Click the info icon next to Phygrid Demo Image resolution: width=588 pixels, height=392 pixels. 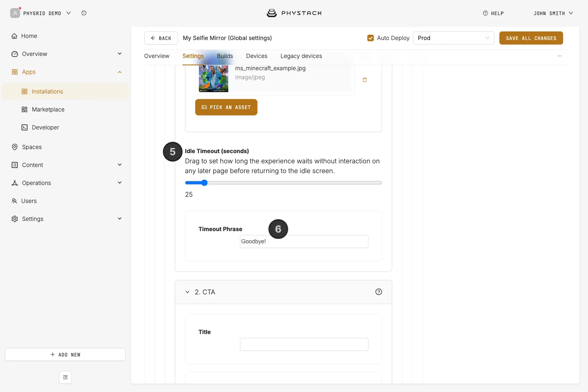coord(84,13)
